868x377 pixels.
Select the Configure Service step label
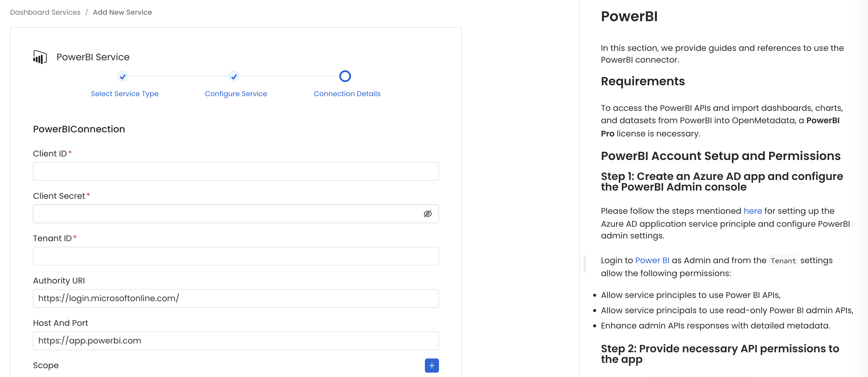click(x=235, y=94)
